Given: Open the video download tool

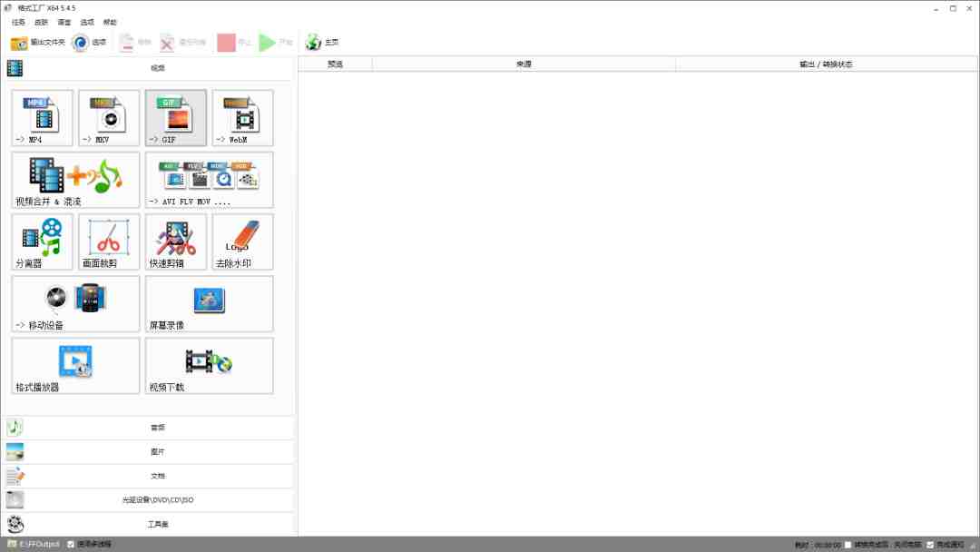Looking at the screenshot, I should pos(209,365).
